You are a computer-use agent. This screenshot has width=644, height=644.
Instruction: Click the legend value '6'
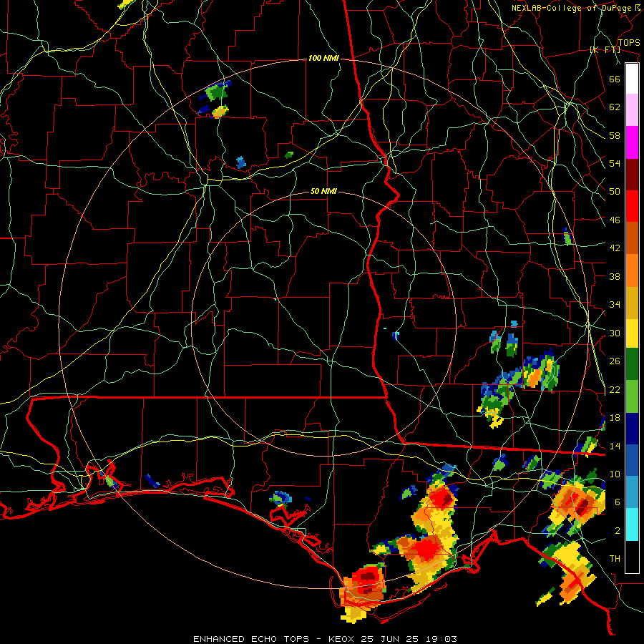pyautogui.click(x=618, y=502)
